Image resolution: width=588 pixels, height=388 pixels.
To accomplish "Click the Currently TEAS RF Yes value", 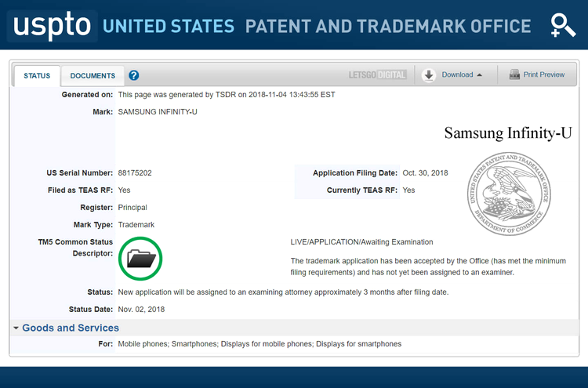I will (x=408, y=190).
